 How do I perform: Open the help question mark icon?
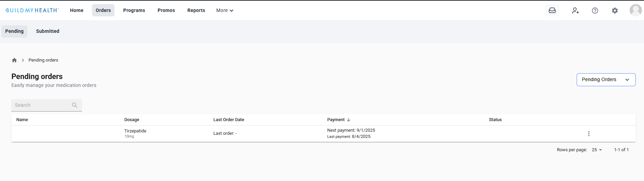(595, 11)
